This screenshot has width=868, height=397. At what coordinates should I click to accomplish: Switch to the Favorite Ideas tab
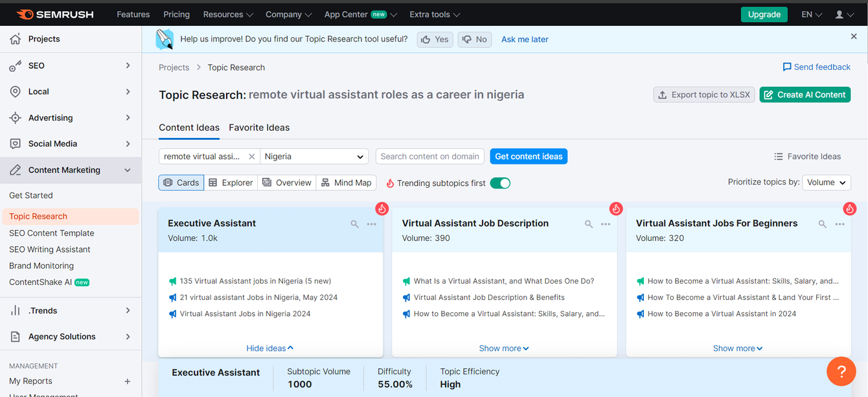click(x=259, y=128)
